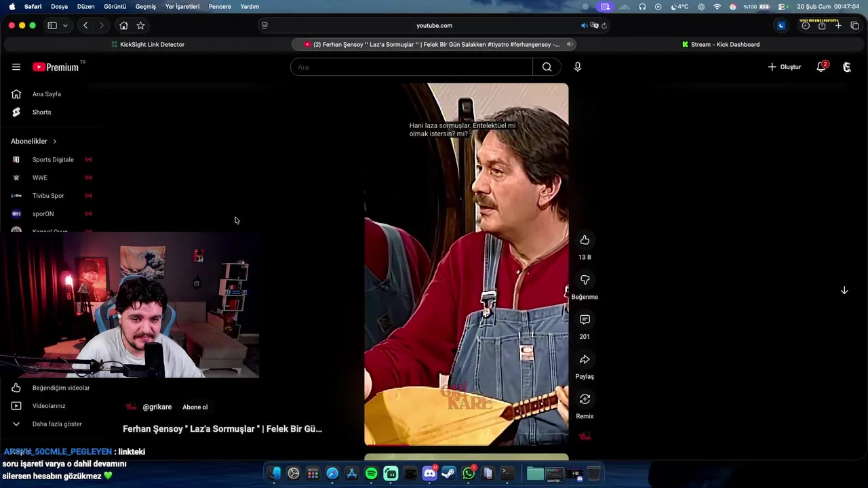Click the YouTube Premium logo
The height and width of the screenshot is (488, 868).
pyautogui.click(x=56, y=67)
